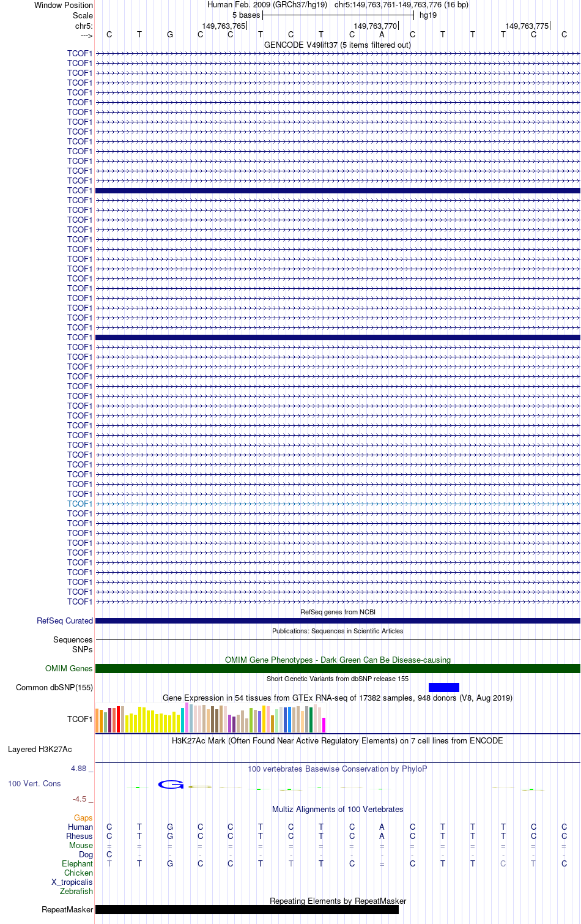The width and height of the screenshot is (581, 924).
Task: Click the magenta bar ending the GTEx chart
Action: coord(324,725)
